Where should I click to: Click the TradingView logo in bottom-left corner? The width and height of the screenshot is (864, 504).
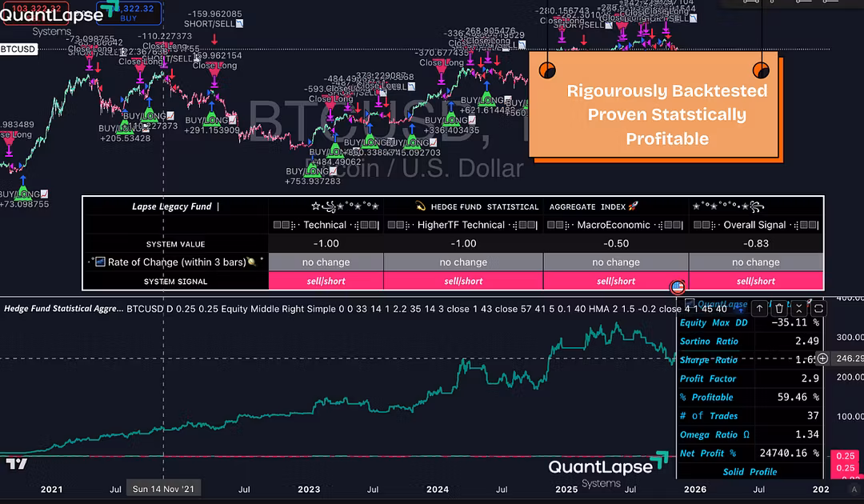click(16, 464)
